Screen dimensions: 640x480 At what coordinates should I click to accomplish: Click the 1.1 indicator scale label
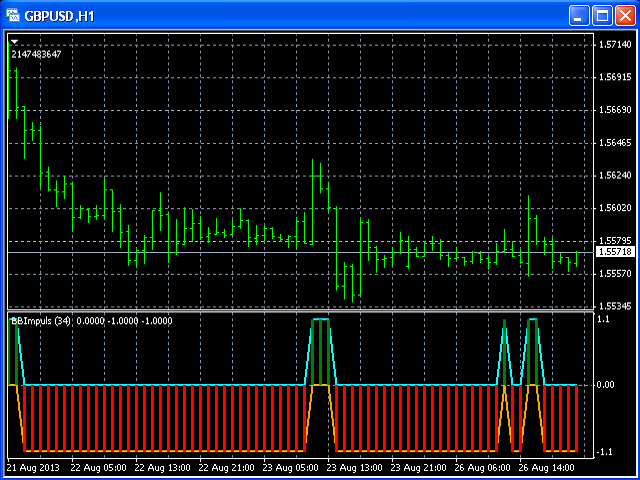pyautogui.click(x=603, y=319)
